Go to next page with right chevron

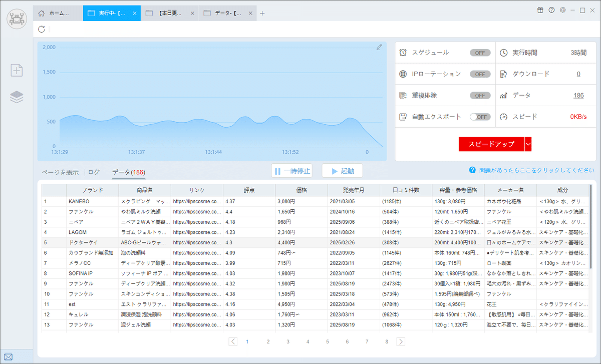(x=401, y=341)
